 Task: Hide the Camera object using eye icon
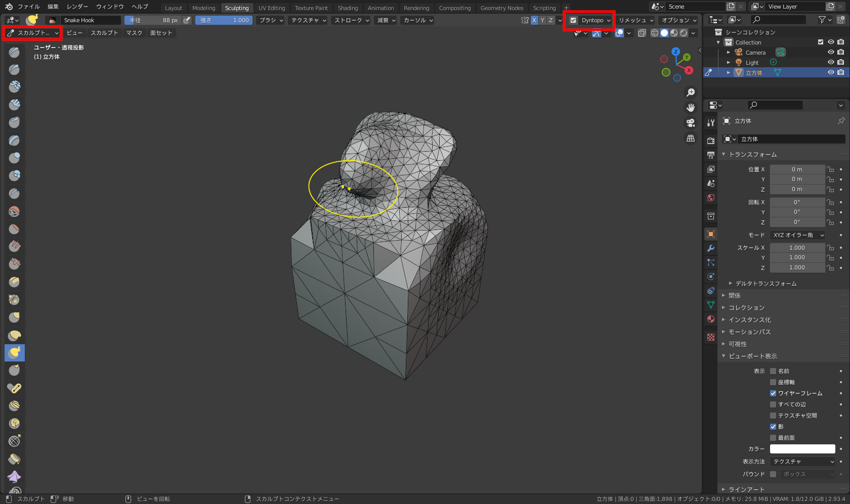830,52
